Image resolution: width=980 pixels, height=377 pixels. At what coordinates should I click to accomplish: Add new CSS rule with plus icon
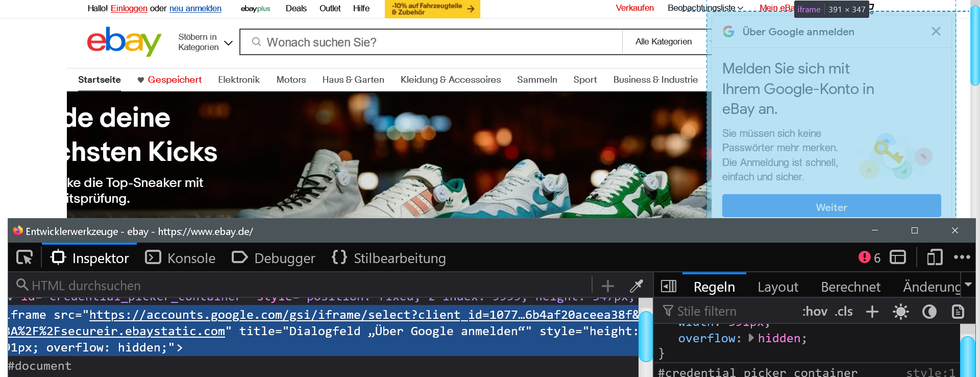[x=872, y=312]
